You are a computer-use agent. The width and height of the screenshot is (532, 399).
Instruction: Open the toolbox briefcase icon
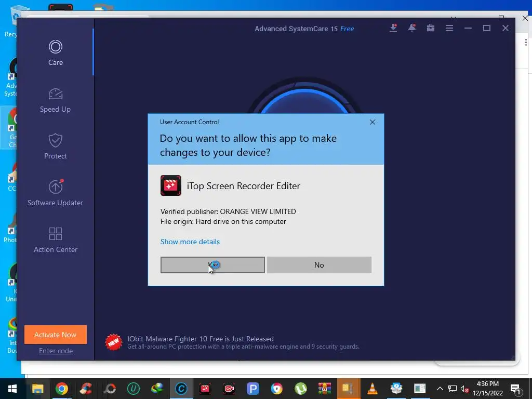(x=431, y=28)
